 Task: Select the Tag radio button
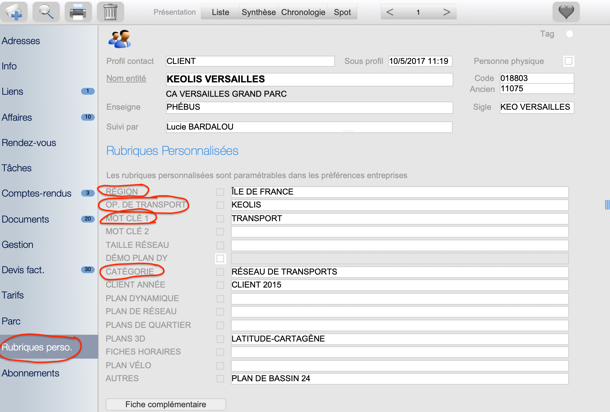[x=569, y=34]
